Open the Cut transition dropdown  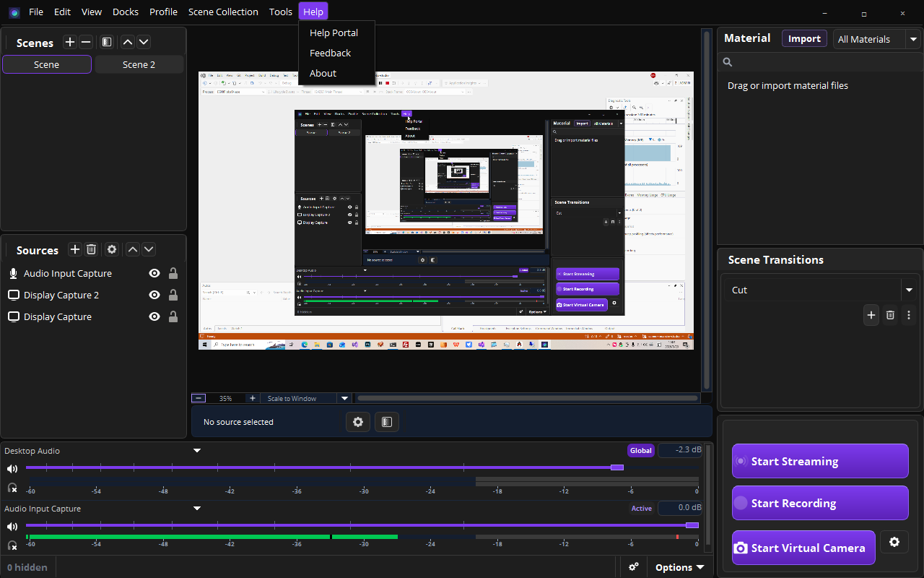(x=909, y=290)
